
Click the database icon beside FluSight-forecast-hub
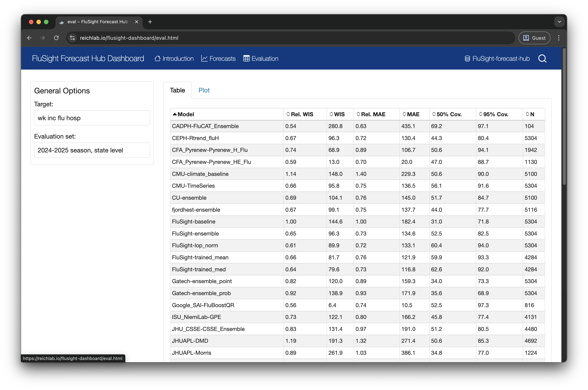click(467, 58)
